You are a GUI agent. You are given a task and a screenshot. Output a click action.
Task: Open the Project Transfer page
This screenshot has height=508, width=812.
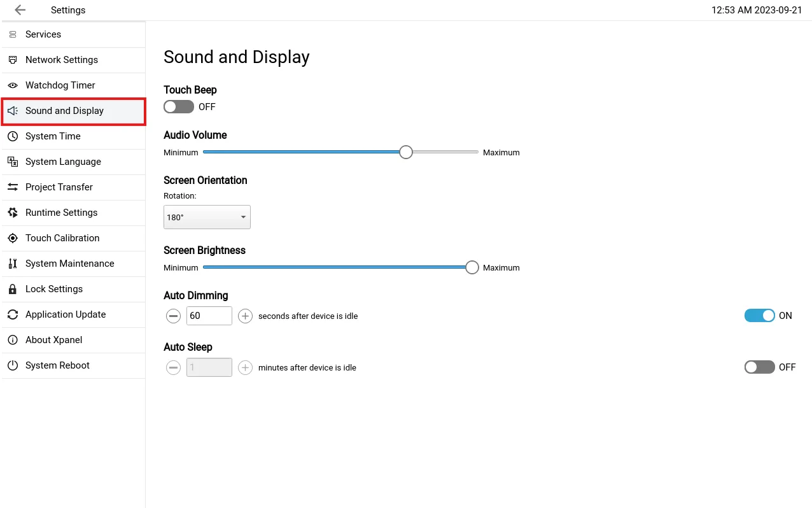click(59, 187)
